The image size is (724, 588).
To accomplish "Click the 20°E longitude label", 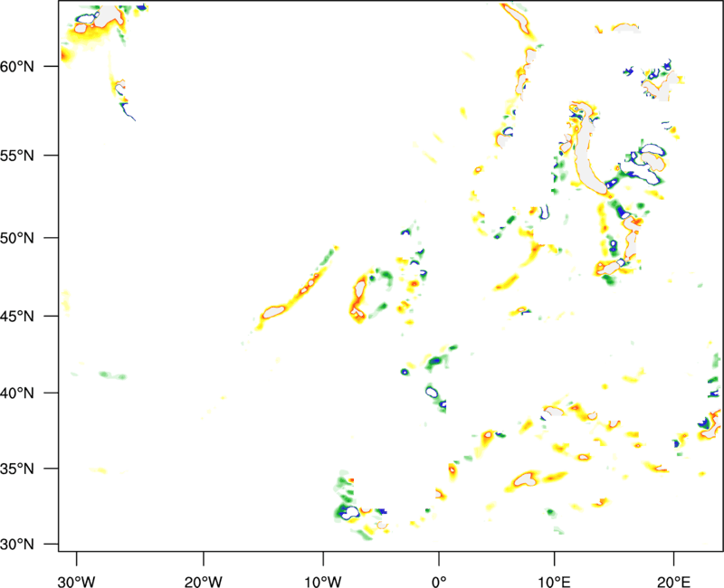I will point(673,581).
